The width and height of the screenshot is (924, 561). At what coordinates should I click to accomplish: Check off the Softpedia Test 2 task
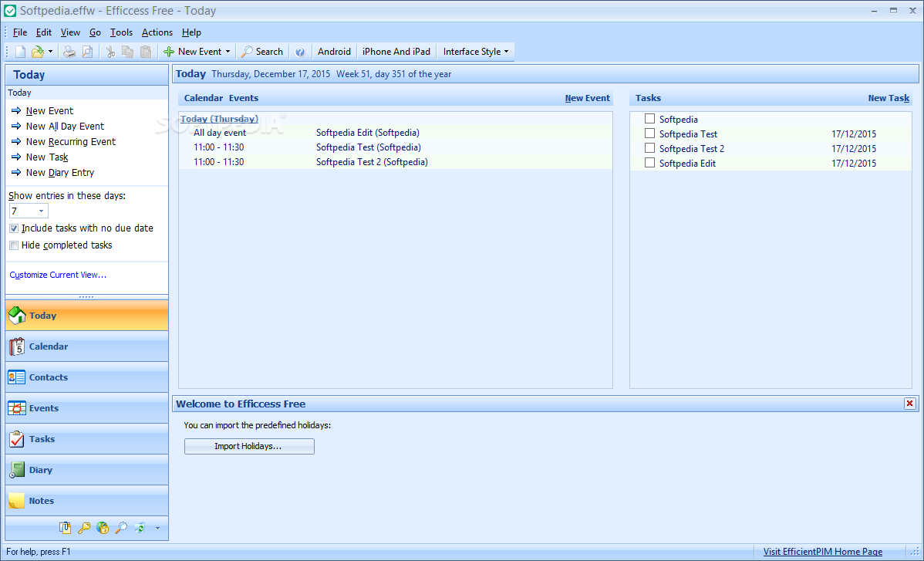coord(649,148)
